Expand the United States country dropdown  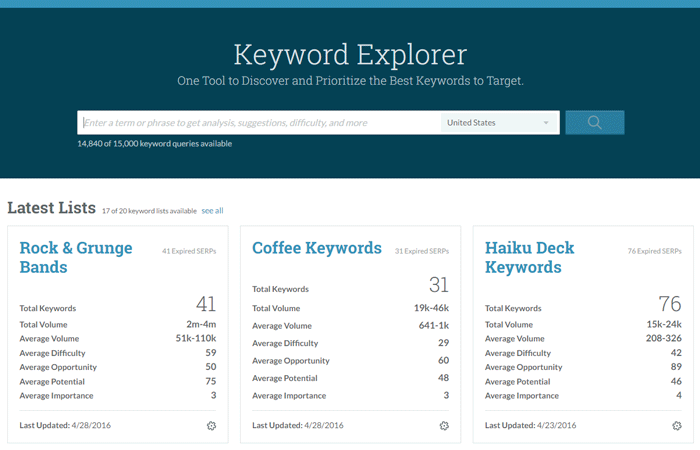tap(498, 123)
